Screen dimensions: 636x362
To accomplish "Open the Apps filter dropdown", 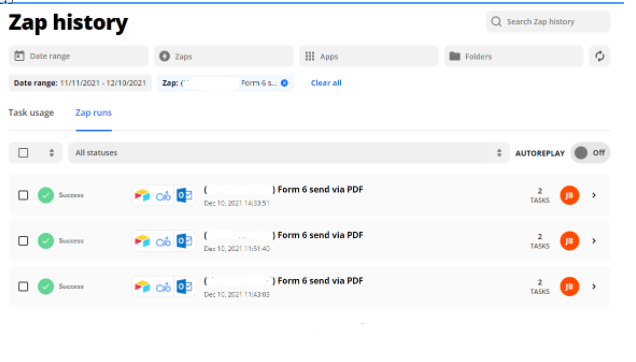I will click(x=369, y=56).
